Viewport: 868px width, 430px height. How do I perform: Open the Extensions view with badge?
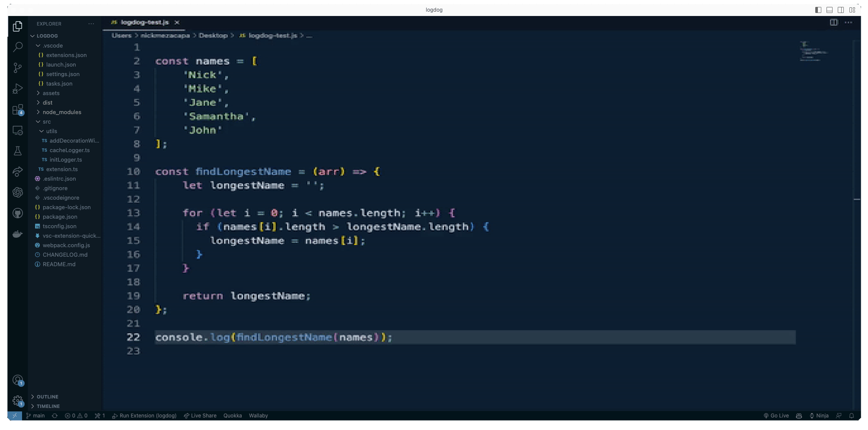click(x=18, y=110)
